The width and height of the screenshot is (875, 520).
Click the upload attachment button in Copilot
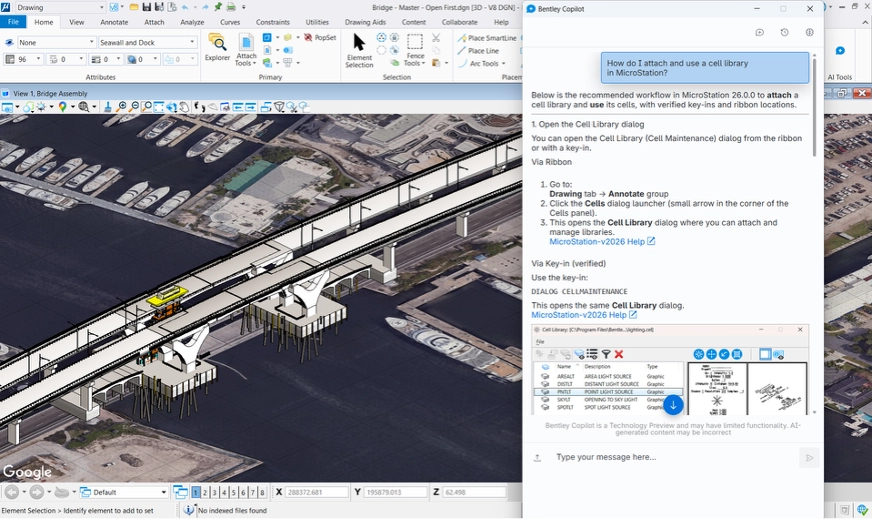coord(537,458)
